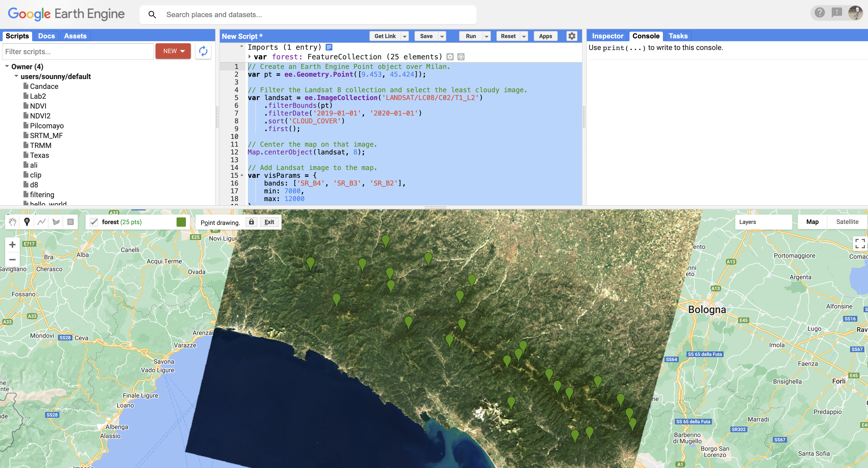Select the add marker point tool
The width and height of the screenshot is (868, 468).
pyautogui.click(x=27, y=222)
